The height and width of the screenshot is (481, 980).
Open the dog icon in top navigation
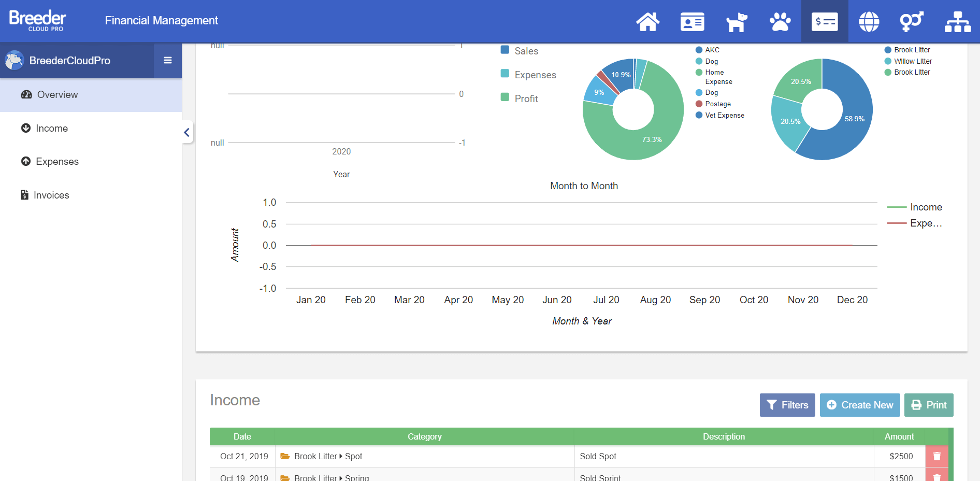point(736,22)
